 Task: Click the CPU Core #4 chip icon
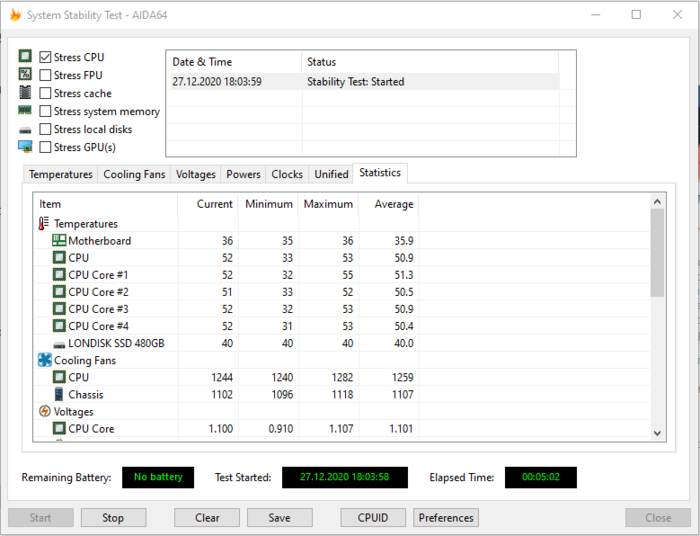pos(59,326)
